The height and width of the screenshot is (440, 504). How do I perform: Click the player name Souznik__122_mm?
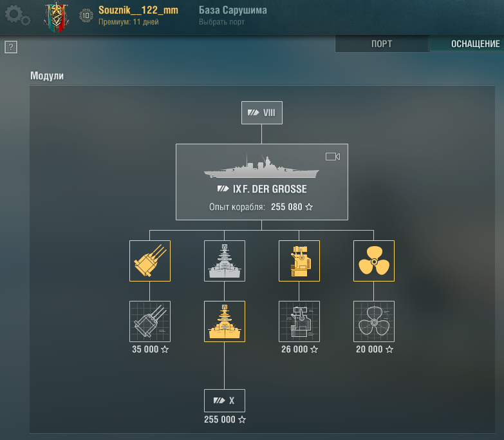pyautogui.click(x=138, y=10)
